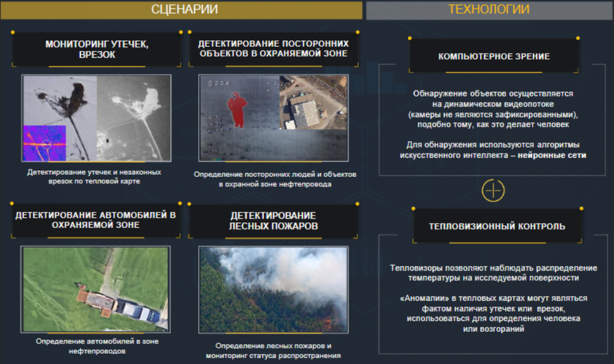Open the ДЕТЕКТИРОВАНИЕ ЛЕСНЫХ ПОЖАРОВ title
Image resolution: width=614 pixels, height=364 pixels.
[273, 221]
